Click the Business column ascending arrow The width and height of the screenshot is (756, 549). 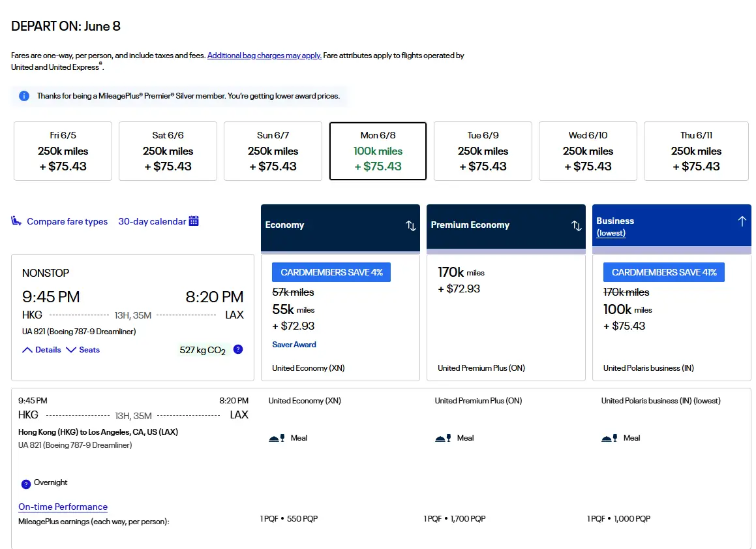pos(742,221)
